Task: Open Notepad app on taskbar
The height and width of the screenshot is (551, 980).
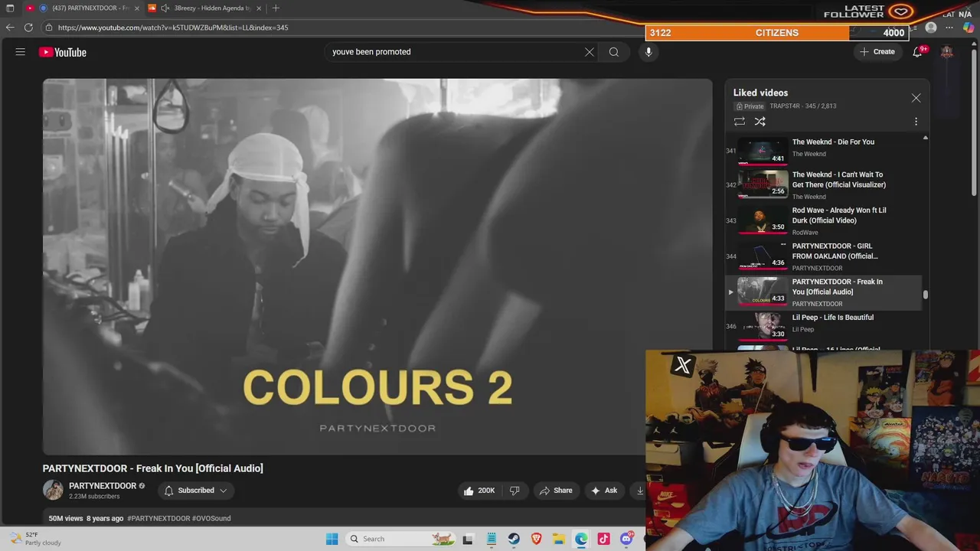Action: click(491, 539)
